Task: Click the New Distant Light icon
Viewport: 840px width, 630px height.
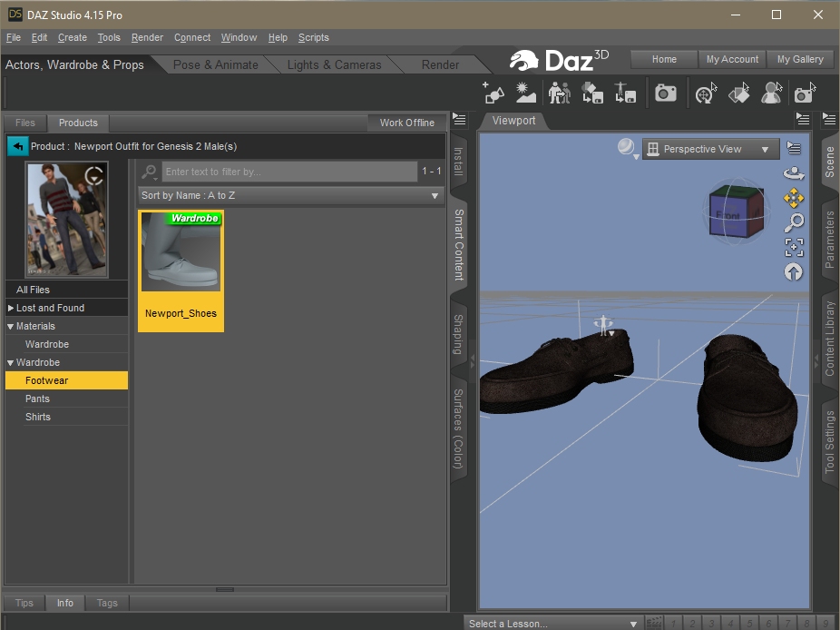Action: [x=525, y=93]
